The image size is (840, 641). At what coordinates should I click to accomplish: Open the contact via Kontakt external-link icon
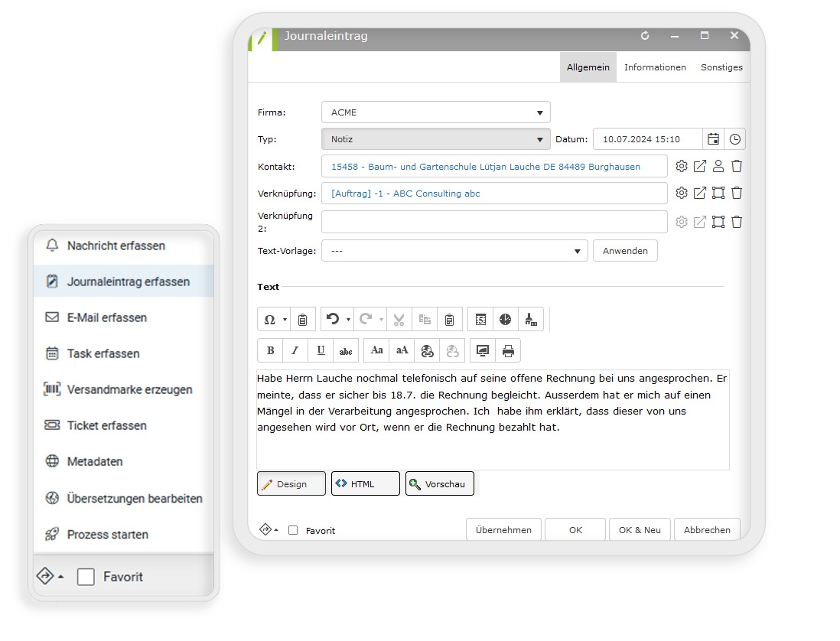(700, 166)
